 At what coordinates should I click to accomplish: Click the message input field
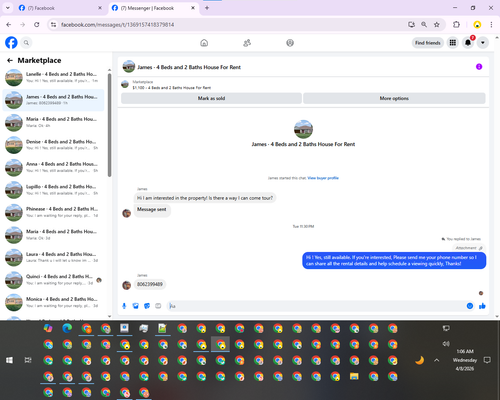[317, 306]
